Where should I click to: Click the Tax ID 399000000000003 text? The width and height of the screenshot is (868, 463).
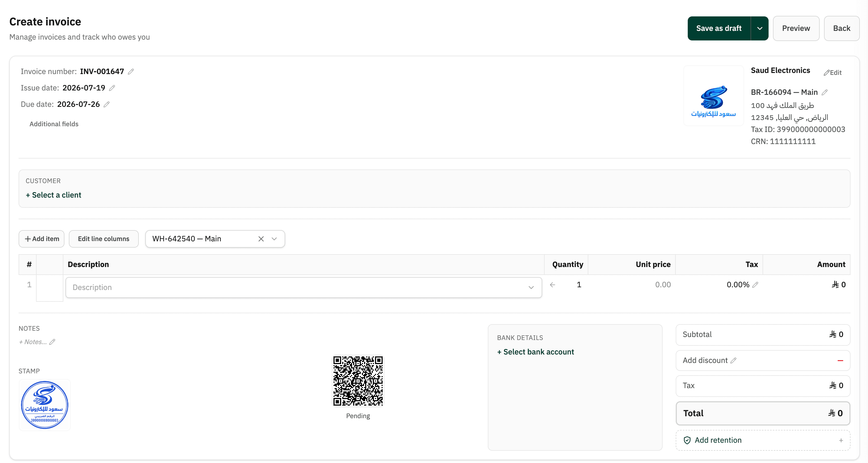[x=798, y=130]
